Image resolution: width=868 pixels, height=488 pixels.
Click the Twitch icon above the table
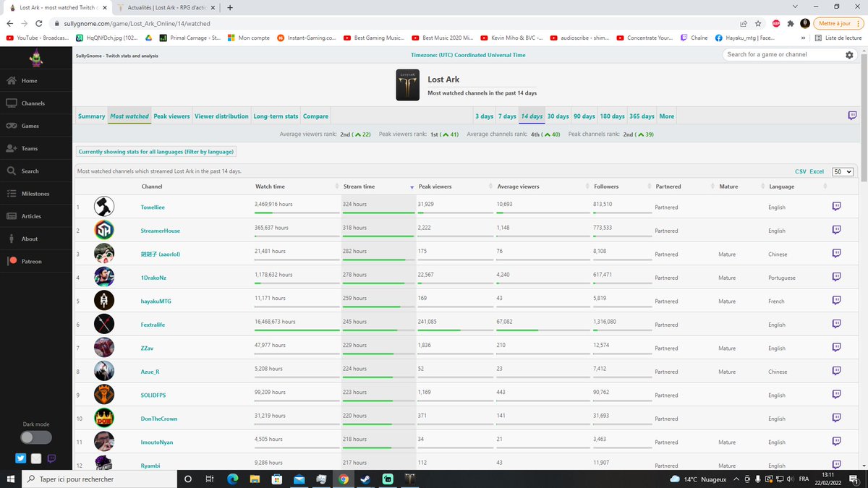pyautogui.click(x=852, y=116)
